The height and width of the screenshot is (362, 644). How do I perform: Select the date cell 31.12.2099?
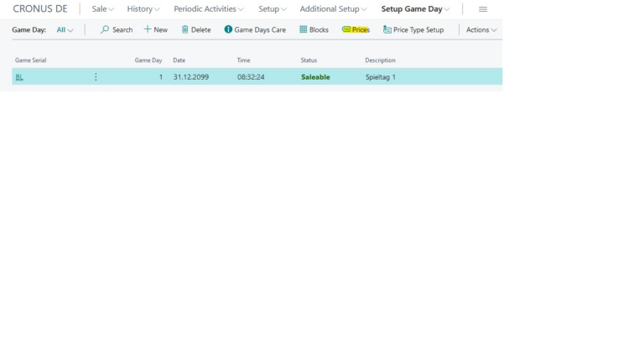[191, 77]
